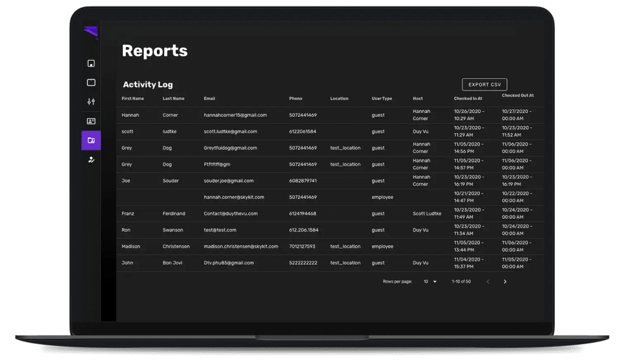Click phone number 6124194468
Viewport: 620px width, 364px height.
pos(302,214)
